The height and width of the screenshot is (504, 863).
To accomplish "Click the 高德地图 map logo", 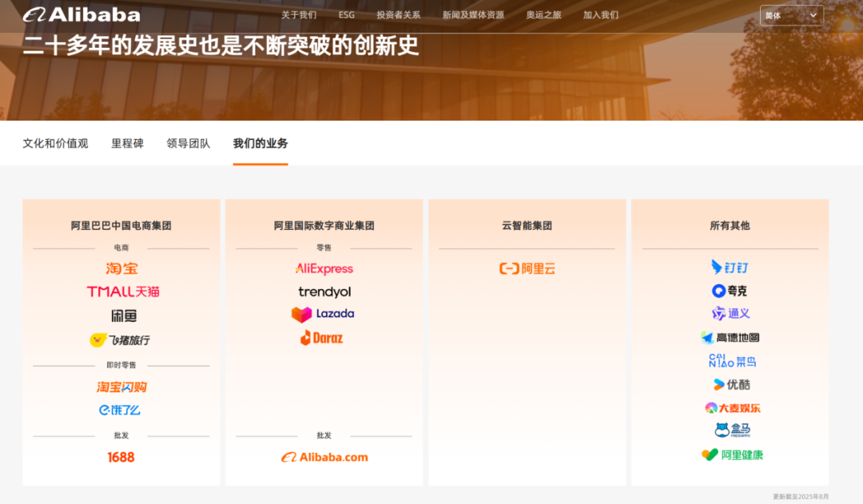I will pos(730,338).
